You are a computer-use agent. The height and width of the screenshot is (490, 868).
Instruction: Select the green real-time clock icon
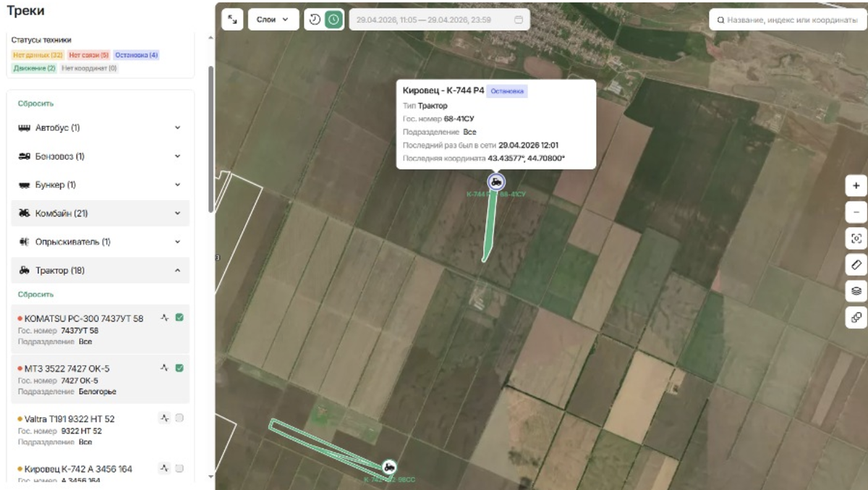pyautogui.click(x=333, y=20)
